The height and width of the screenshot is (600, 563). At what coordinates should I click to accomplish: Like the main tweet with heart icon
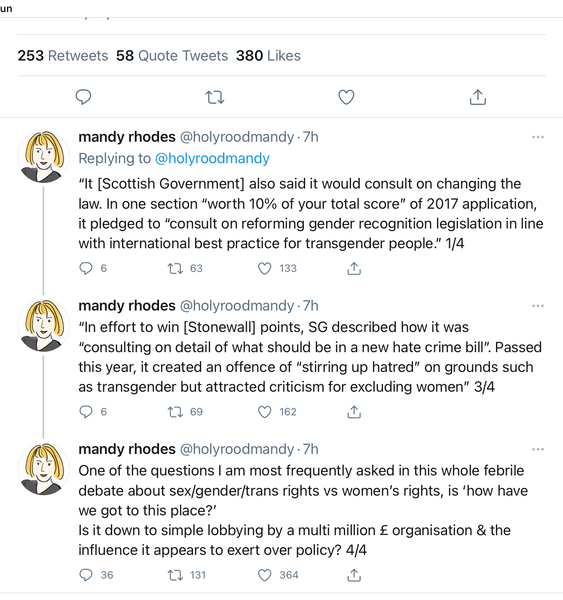point(346,97)
